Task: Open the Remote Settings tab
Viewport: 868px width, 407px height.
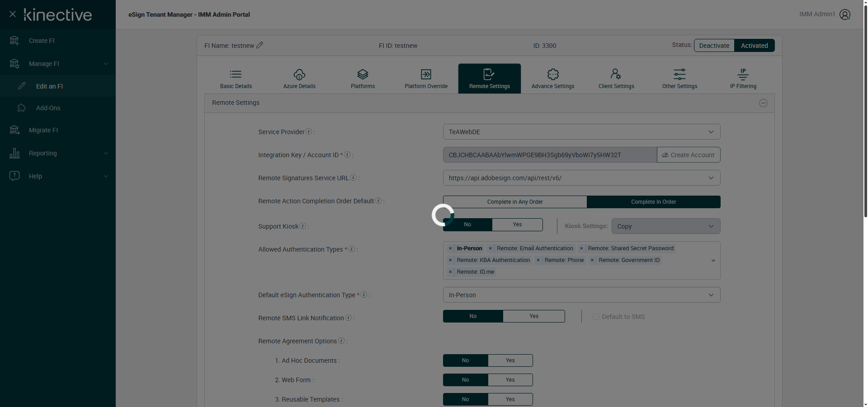Action: tap(490, 79)
